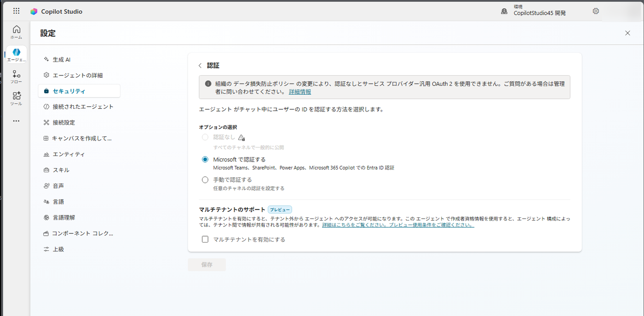Go back using arrow beside 認証
The height and width of the screenshot is (316, 644).
pos(200,66)
